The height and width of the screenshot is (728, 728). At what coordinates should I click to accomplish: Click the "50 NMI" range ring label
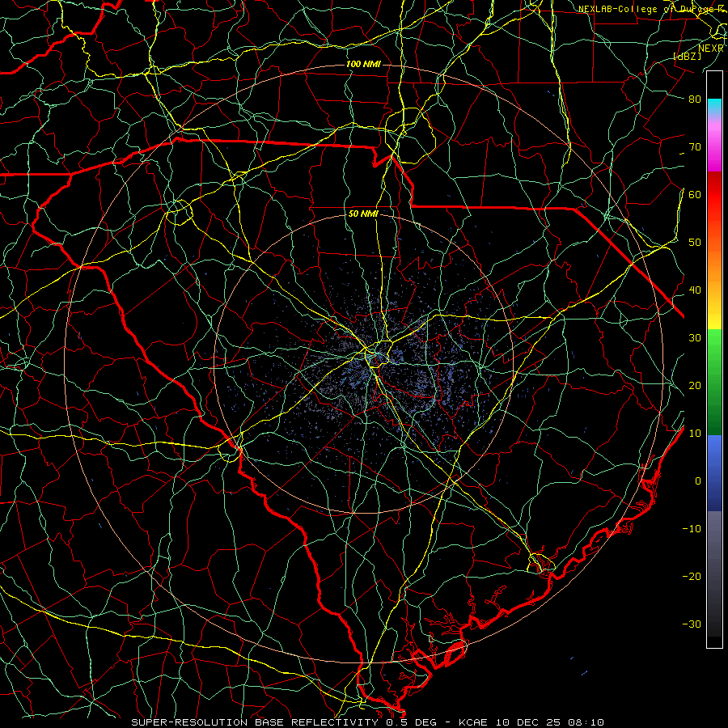[363, 214]
